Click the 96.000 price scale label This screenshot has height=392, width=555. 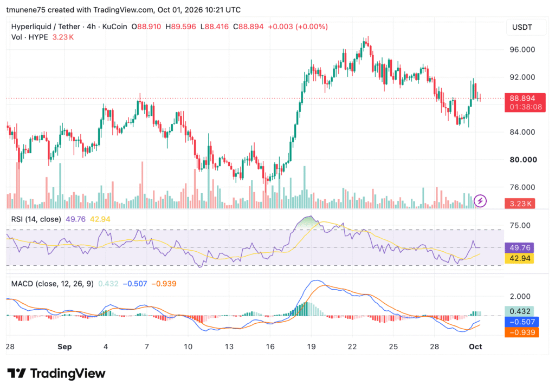pos(522,49)
